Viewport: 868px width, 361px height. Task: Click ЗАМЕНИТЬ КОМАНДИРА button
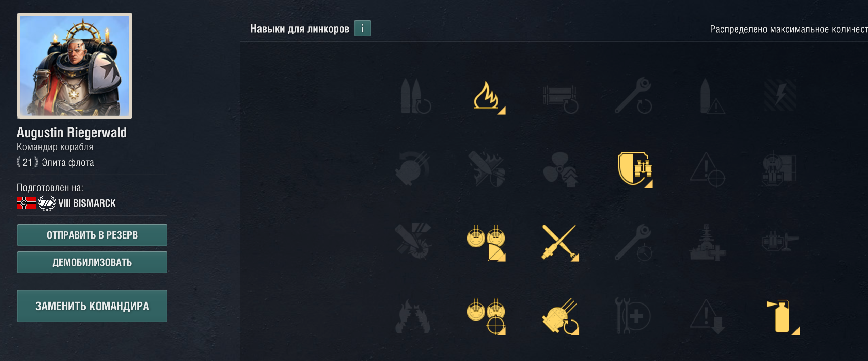pyautogui.click(x=92, y=306)
